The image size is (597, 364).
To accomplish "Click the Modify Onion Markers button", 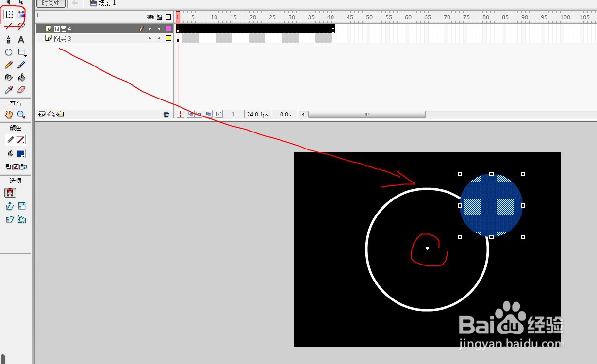I will pos(219,114).
